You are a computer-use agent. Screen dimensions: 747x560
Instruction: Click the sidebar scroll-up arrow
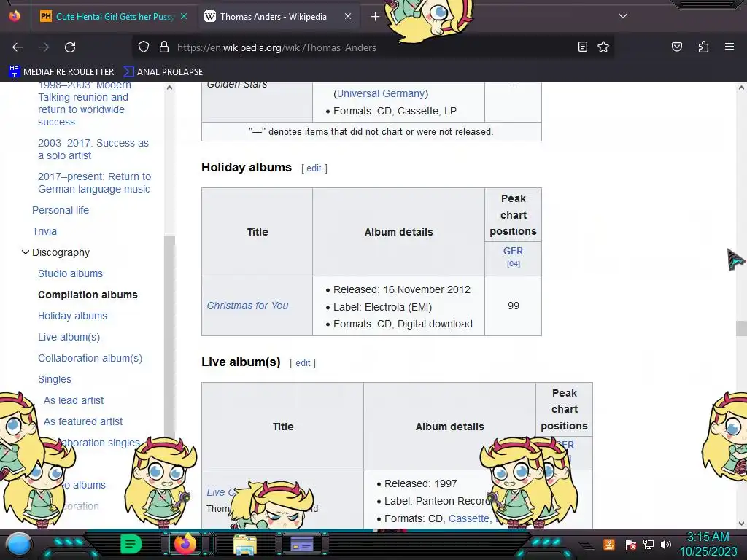(x=169, y=87)
